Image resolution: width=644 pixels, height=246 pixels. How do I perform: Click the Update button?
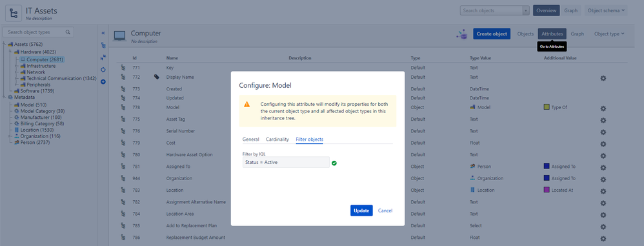click(x=361, y=210)
